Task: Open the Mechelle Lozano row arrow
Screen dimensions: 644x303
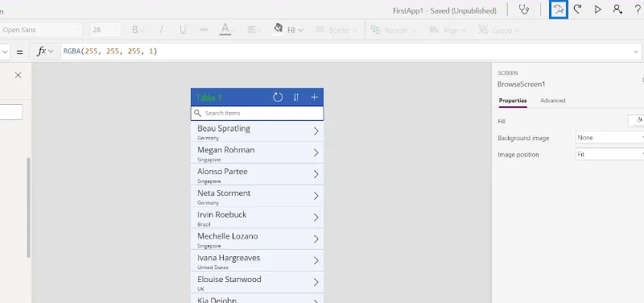Action: pos(316,239)
